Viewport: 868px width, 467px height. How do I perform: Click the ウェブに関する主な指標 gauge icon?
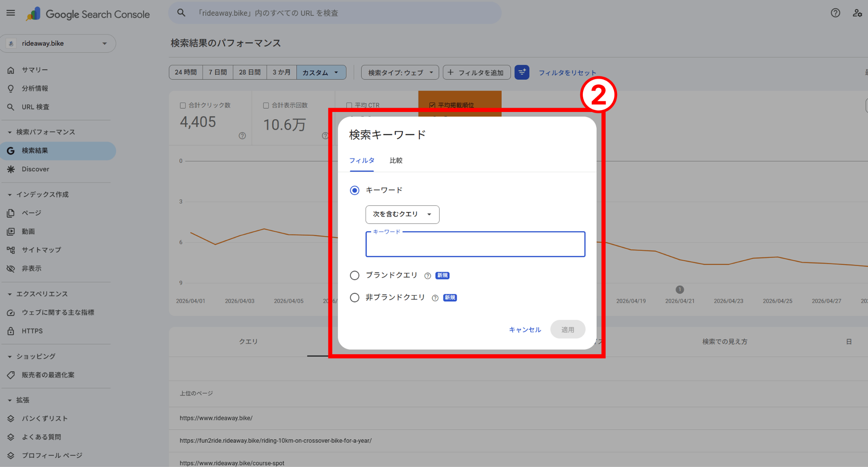coord(11,313)
